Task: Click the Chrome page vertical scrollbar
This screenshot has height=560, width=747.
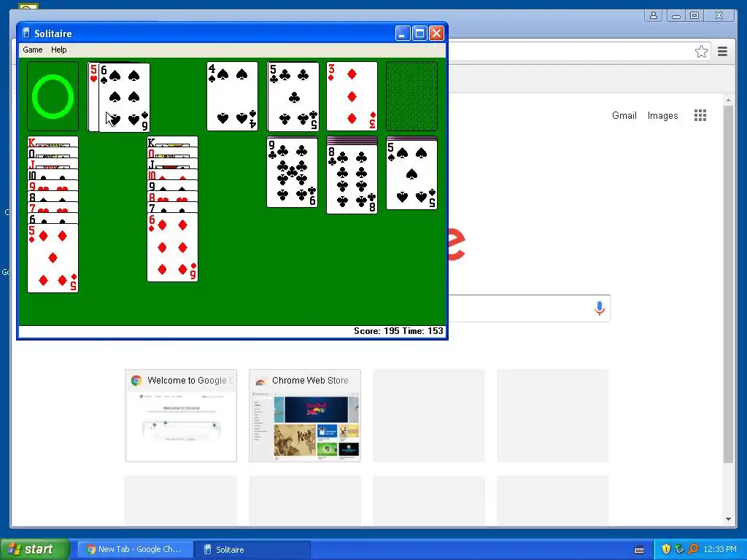Action: tap(728, 284)
